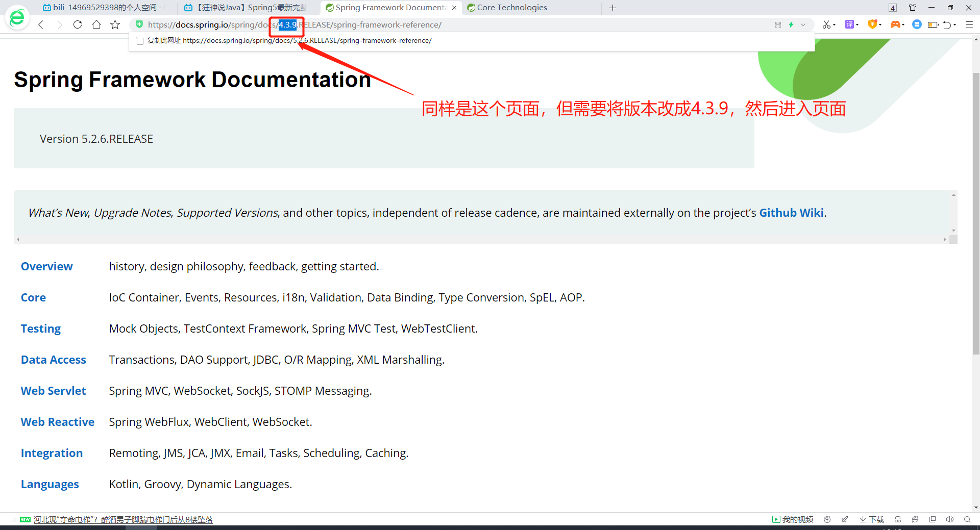Open the hamburger main menu

click(969, 24)
